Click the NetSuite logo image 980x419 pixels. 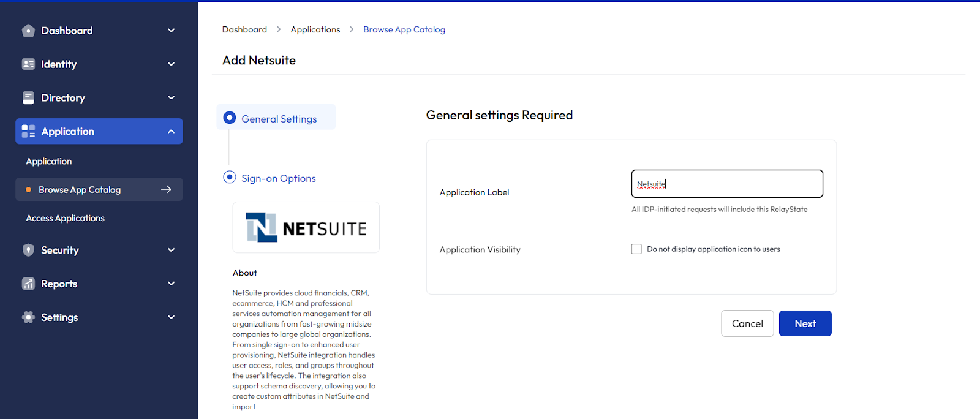306,227
